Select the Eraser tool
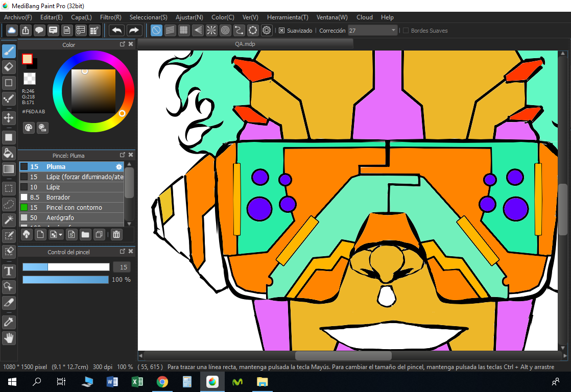The height and width of the screenshot is (392, 571). (9, 67)
